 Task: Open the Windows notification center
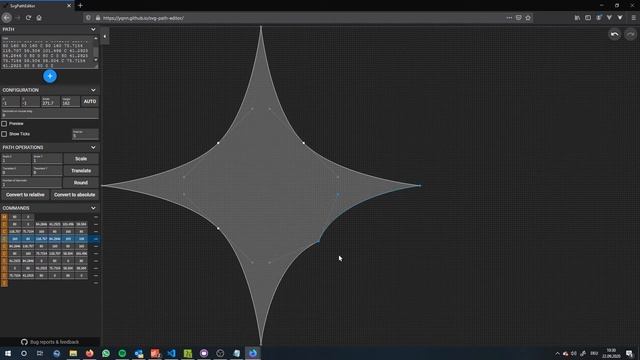(629, 353)
